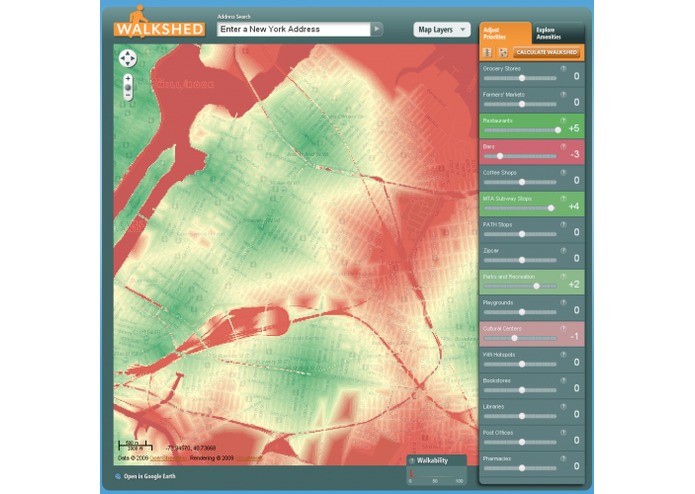Click the Farmers' Markets priority slider
695x494 pixels.
[x=520, y=104]
